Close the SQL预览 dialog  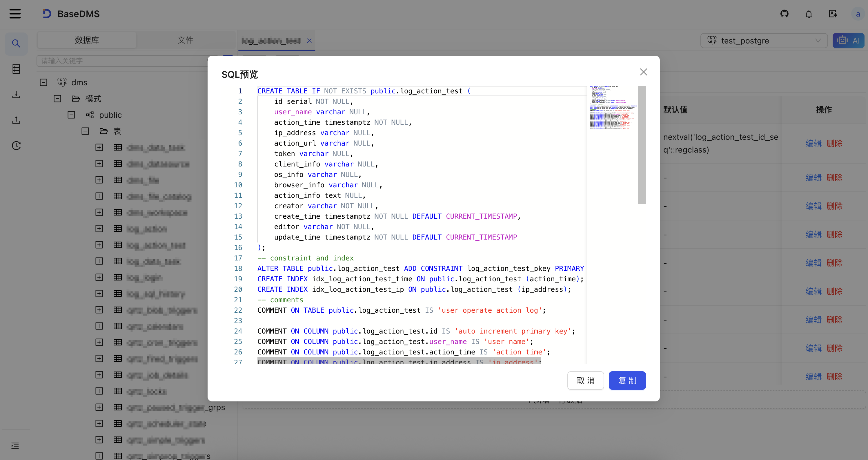643,72
